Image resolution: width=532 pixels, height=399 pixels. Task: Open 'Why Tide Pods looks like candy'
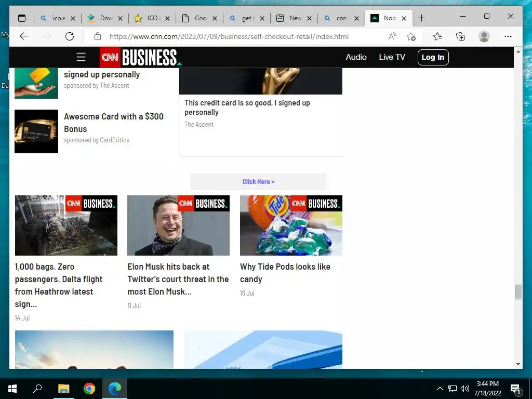click(285, 273)
